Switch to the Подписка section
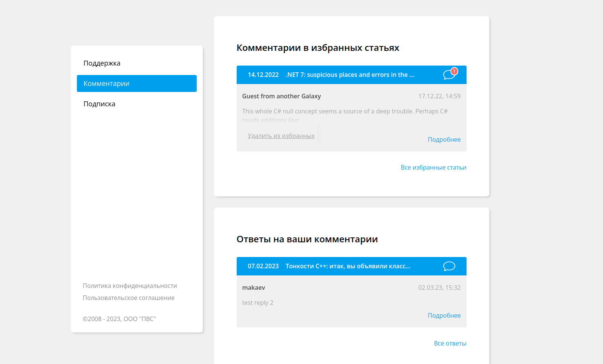Viewport: 603px width, 364px height. 99,104
